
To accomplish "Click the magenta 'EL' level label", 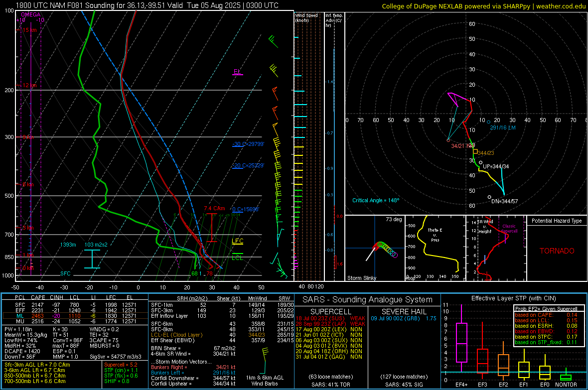I will point(237,71).
